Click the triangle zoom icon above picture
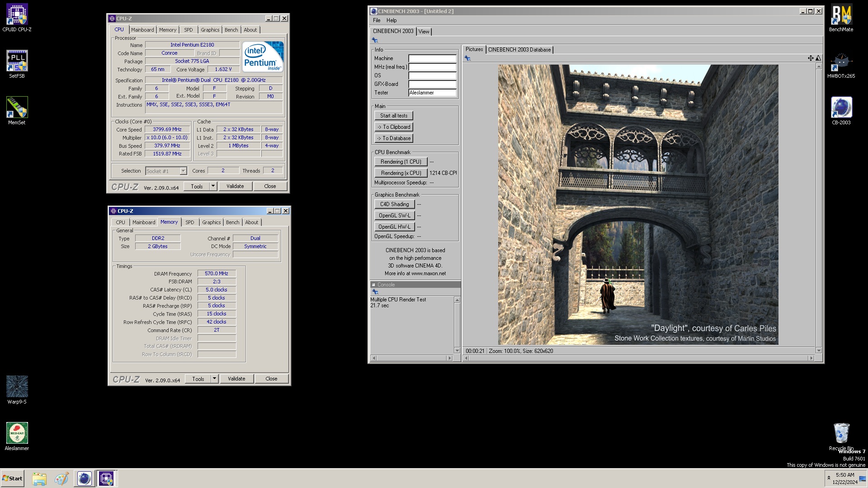This screenshot has width=868, height=488. click(818, 58)
